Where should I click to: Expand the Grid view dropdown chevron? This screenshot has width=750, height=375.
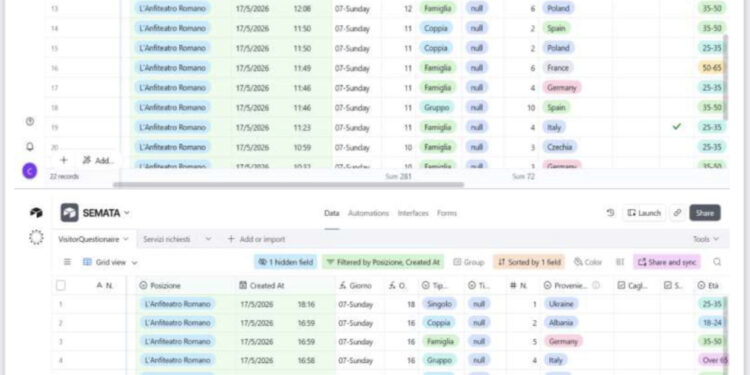pyautogui.click(x=134, y=263)
